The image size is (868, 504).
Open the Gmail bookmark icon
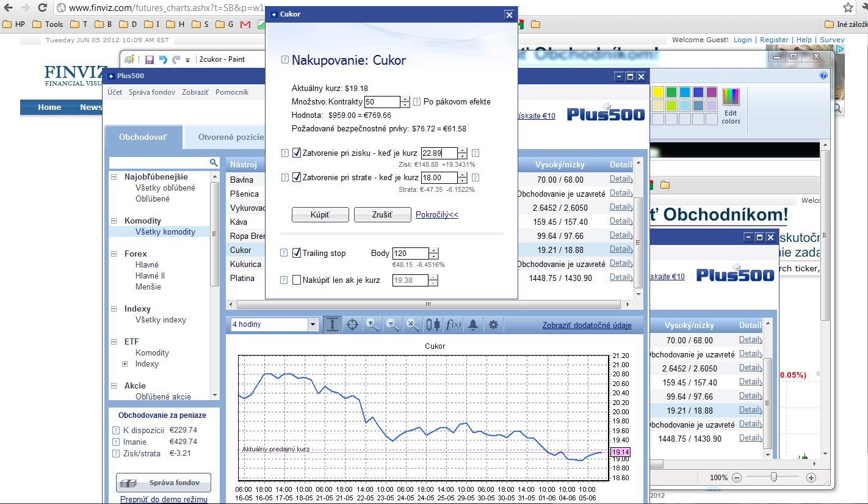[245, 24]
